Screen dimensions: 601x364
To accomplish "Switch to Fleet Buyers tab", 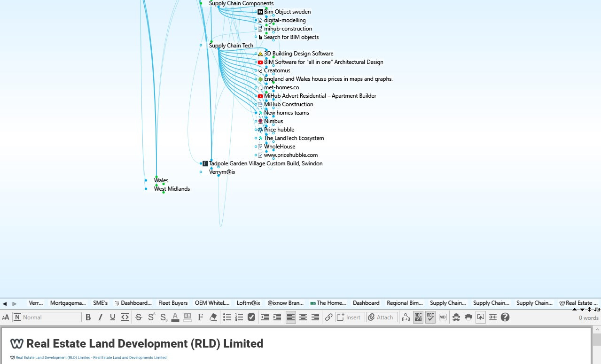I will pyautogui.click(x=173, y=303).
